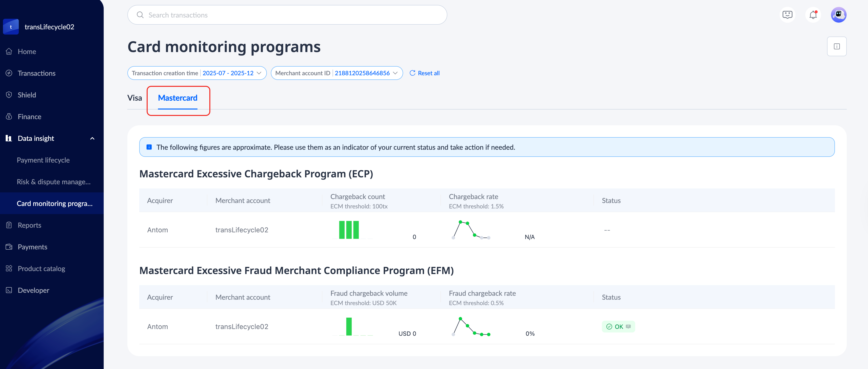Collapse the Data insight menu chevron
The image size is (868, 369).
(92, 138)
